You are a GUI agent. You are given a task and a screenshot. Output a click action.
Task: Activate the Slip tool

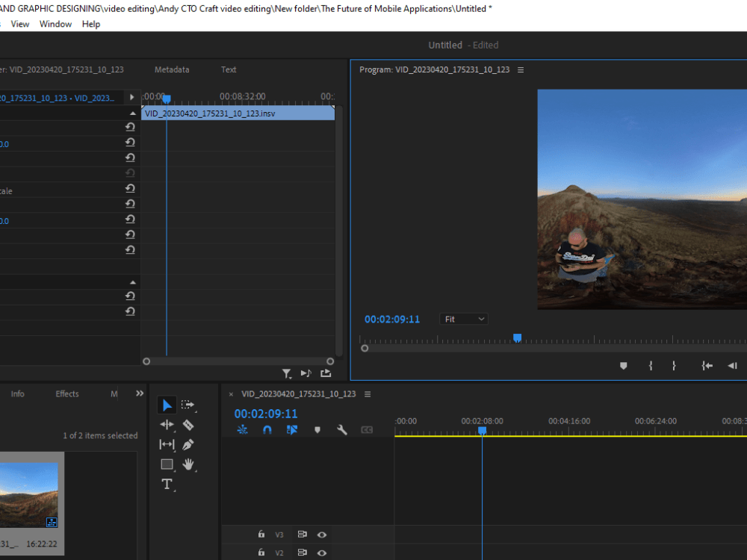167,445
